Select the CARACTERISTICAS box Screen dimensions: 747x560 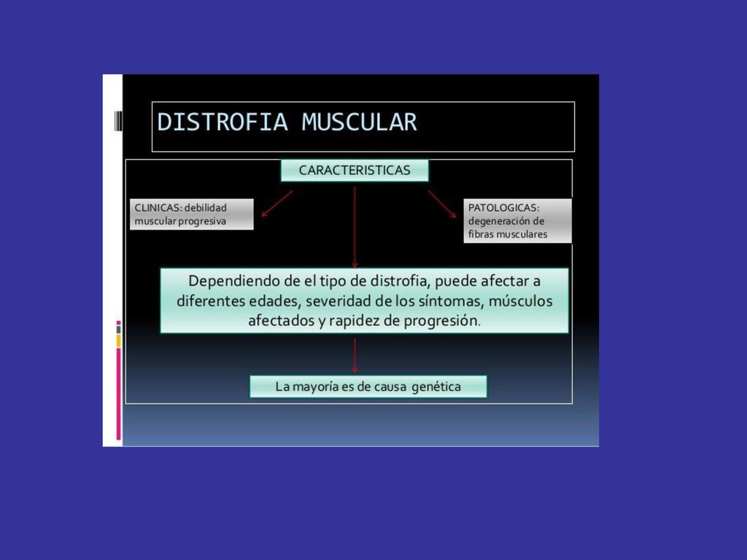(x=355, y=171)
